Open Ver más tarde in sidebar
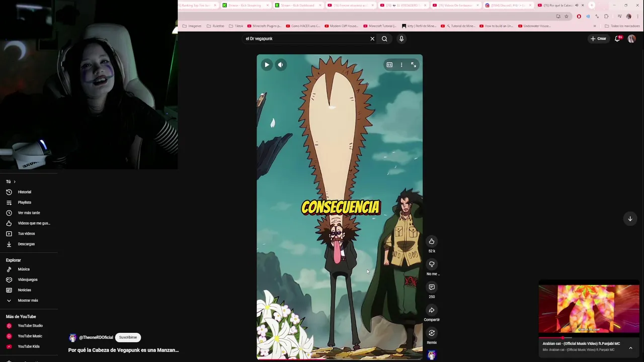Image resolution: width=644 pixels, height=362 pixels. (29, 213)
